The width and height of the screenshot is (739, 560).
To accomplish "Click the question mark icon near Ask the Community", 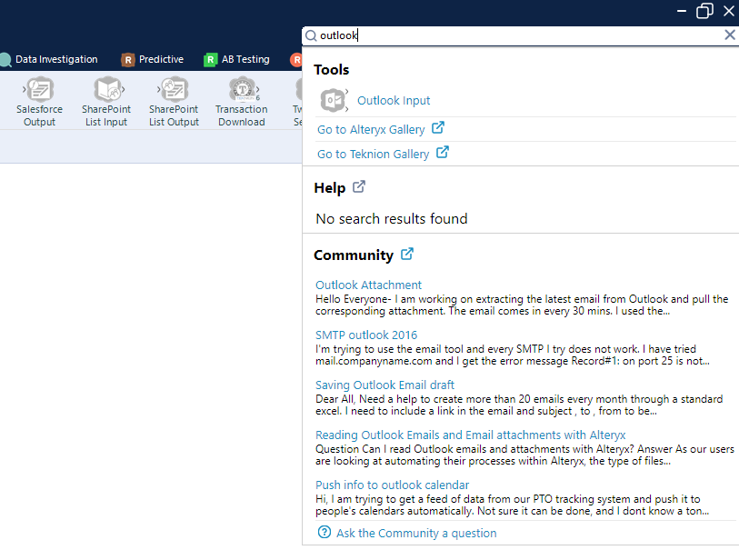I will [325, 532].
